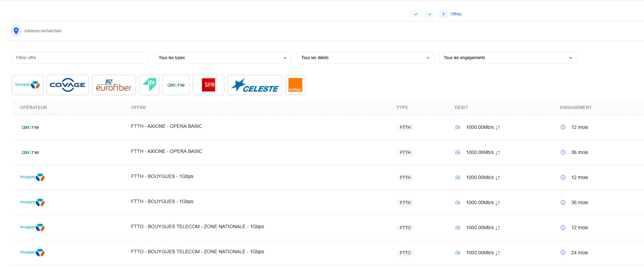
Task: Click Axione logo in 36 mois OPERA BASIC row
Action: [30, 152]
